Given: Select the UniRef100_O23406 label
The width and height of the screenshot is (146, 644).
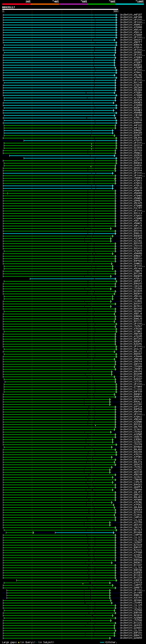Looking at the screenshot, I should point(131,148).
